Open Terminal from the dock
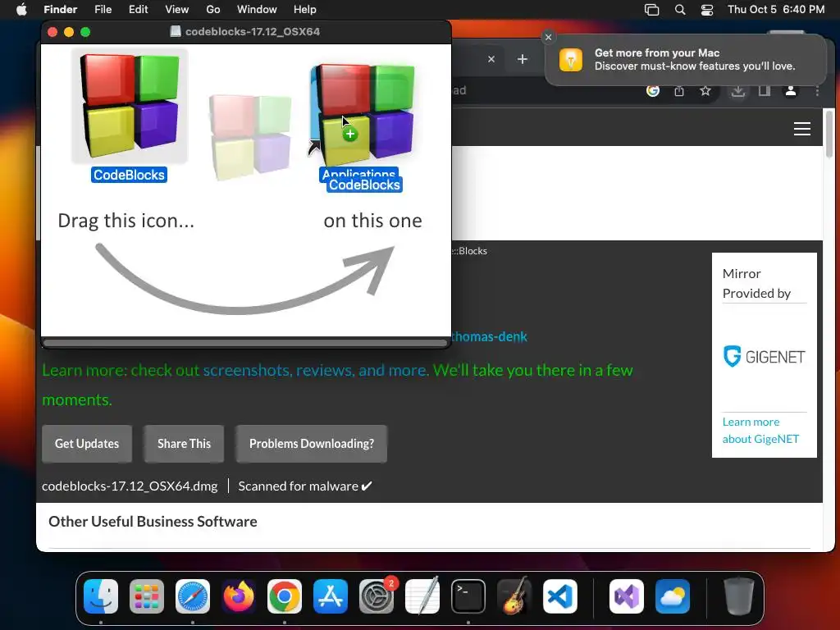This screenshot has height=630, width=840. click(468, 596)
